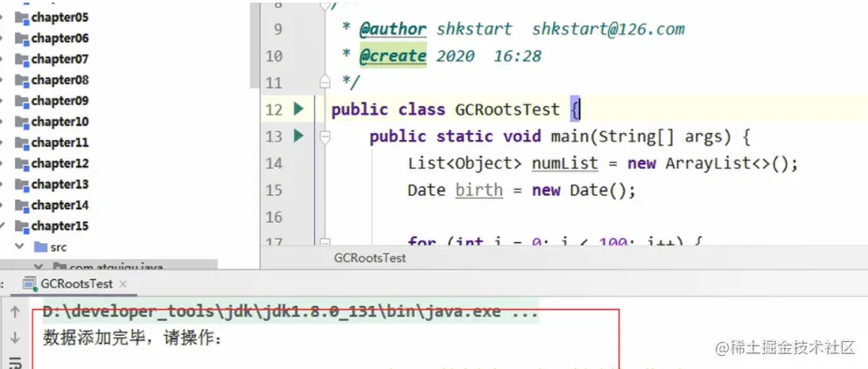Close the GCRootsTest run tab
The width and height of the screenshot is (868, 369).
pyautogui.click(x=122, y=284)
